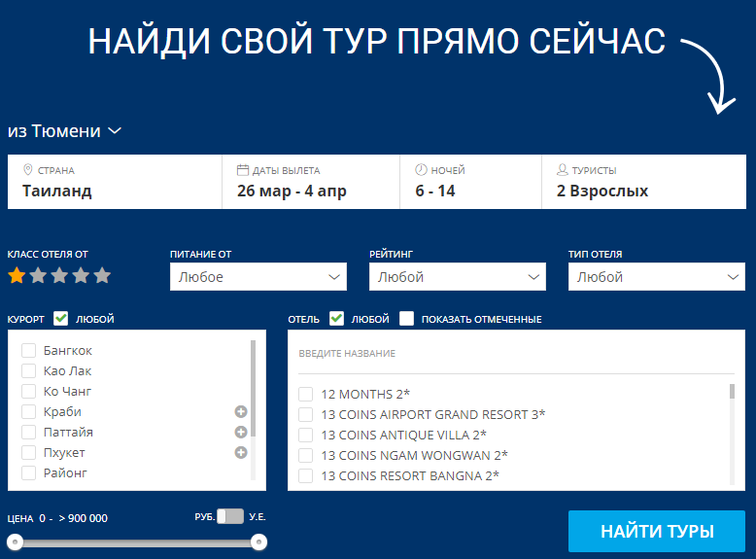This screenshot has height=559, width=756.
Task: Click the resort list scrollbar
Action: coord(253,388)
